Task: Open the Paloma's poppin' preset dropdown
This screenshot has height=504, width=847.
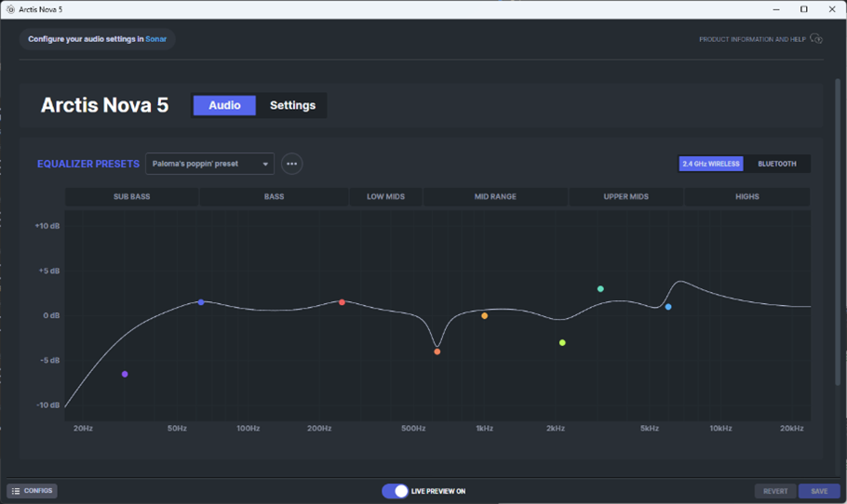Action: (209, 164)
